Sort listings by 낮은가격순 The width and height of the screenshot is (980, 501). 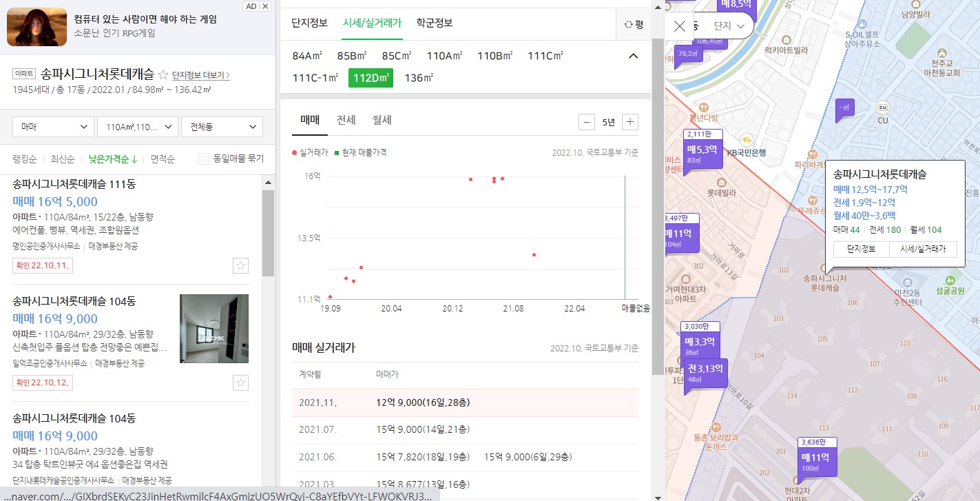[x=112, y=159]
